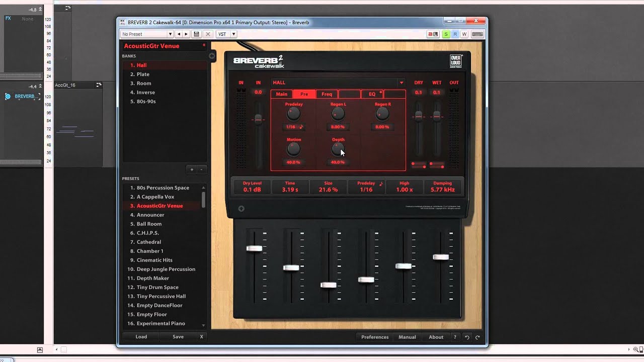This screenshot has height=362, width=644.
Task: Click the WET fader handle
Action: [437, 116]
